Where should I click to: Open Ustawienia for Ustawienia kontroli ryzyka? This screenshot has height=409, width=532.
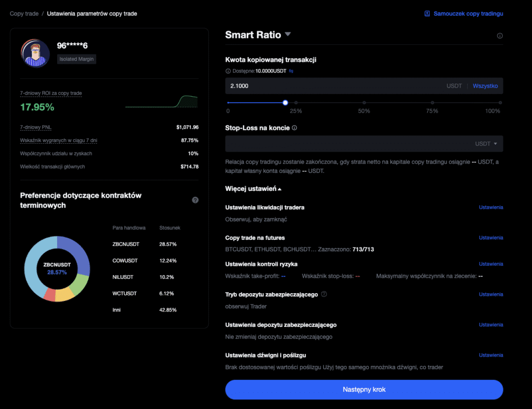[x=490, y=264]
